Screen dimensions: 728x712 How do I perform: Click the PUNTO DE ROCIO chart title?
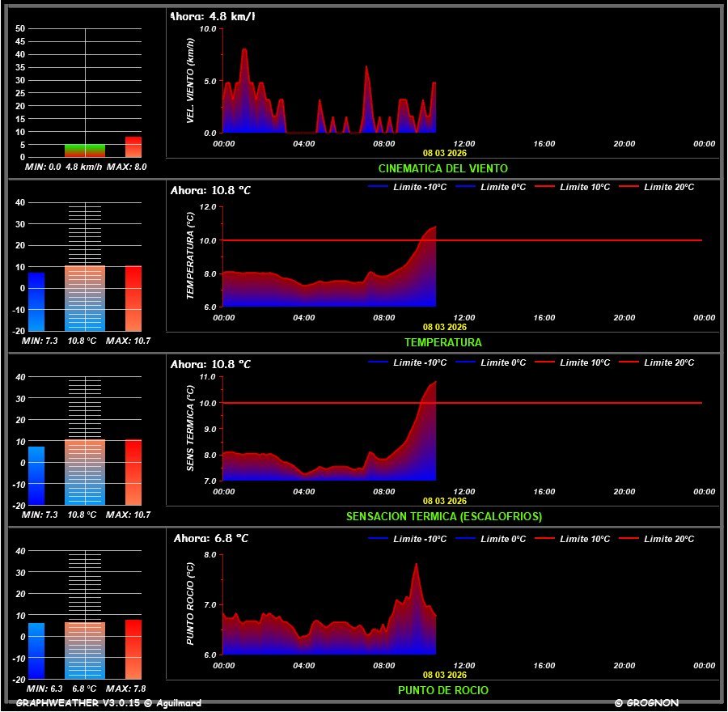pos(442,690)
